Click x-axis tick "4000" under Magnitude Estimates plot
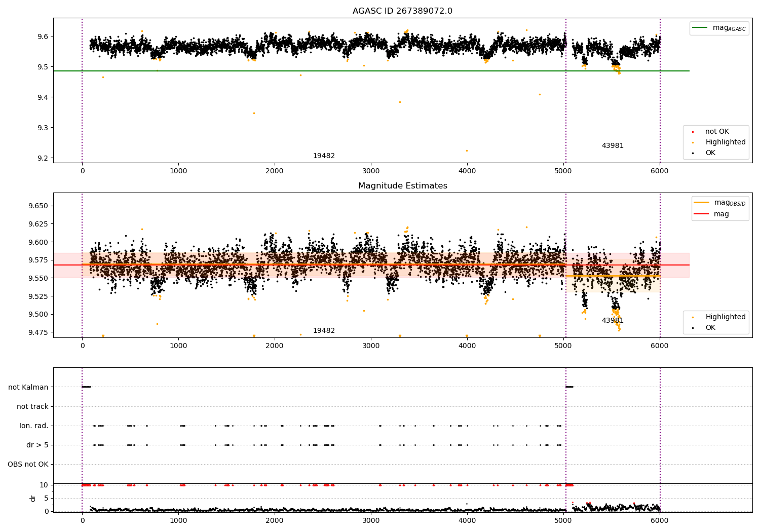This screenshot has width=760, height=532. coord(467,346)
